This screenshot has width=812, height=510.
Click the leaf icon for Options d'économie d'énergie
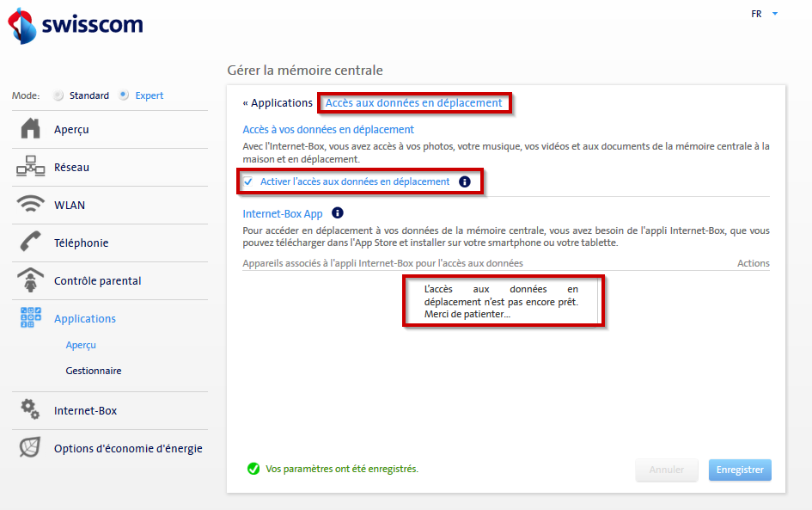[29, 447]
